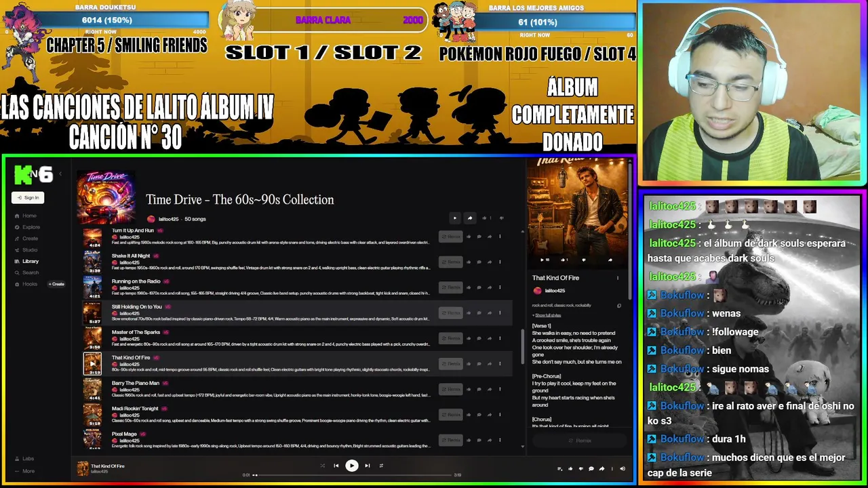Like the song Turn It Up And Run
The height and width of the screenshot is (488, 868).
[469, 237]
